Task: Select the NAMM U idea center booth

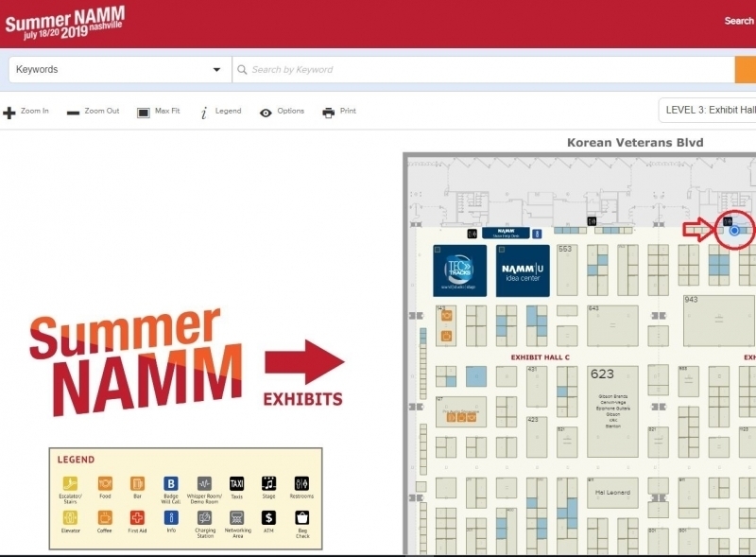Action: point(523,270)
